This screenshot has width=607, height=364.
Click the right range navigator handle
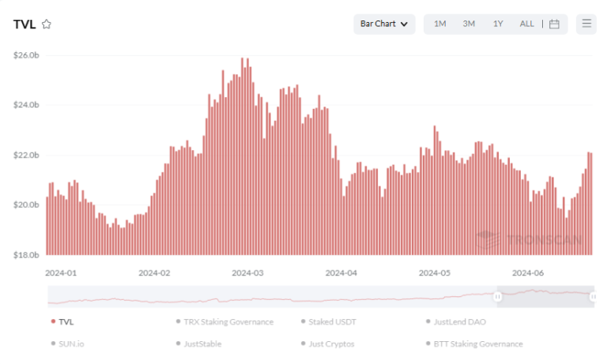(594, 296)
